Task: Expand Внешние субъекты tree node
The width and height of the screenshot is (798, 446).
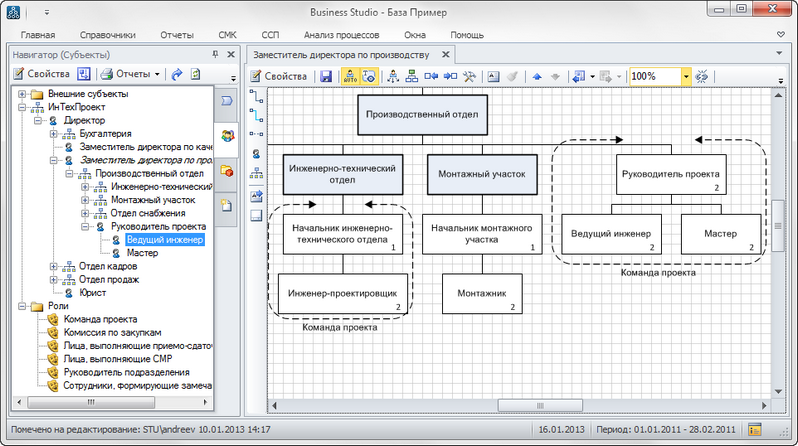Action: 22,94
